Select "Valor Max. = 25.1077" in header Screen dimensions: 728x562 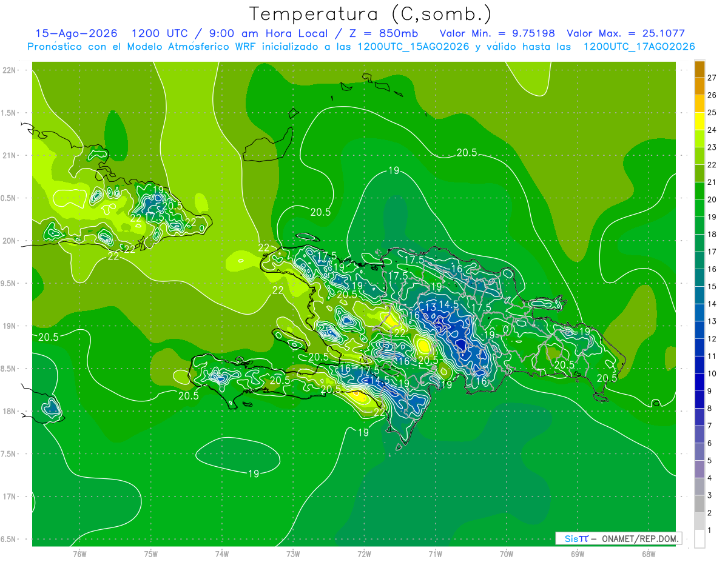pos(625,33)
